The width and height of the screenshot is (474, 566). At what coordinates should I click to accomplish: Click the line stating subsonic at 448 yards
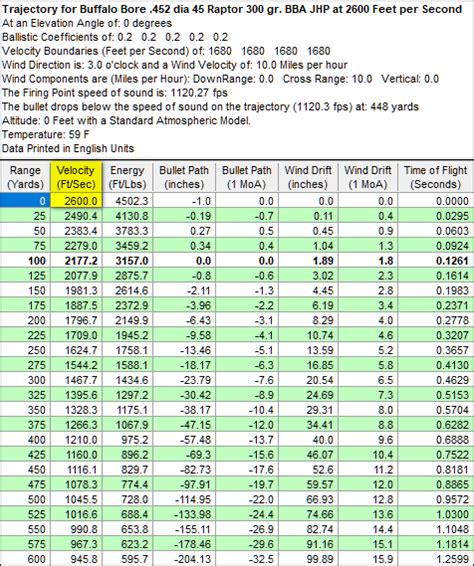pyautogui.click(x=210, y=107)
